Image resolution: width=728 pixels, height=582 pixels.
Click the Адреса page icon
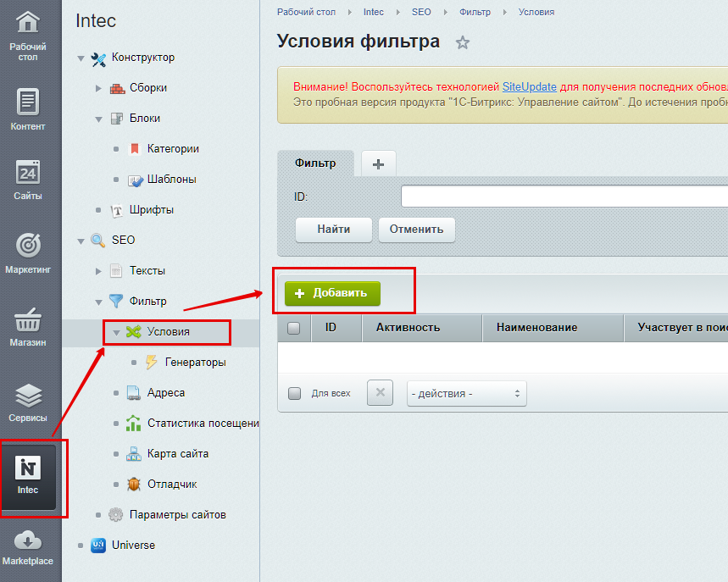[134, 392]
